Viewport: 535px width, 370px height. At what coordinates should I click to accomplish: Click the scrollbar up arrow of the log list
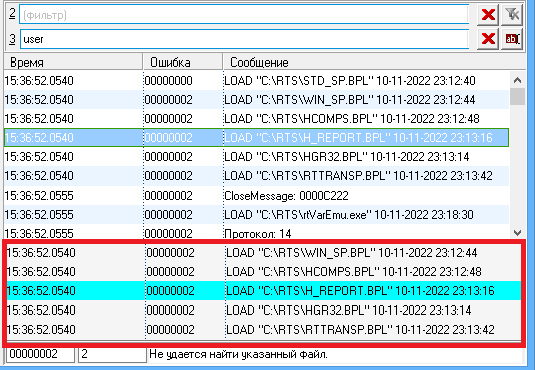pyautogui.click(x=517, y=80)
